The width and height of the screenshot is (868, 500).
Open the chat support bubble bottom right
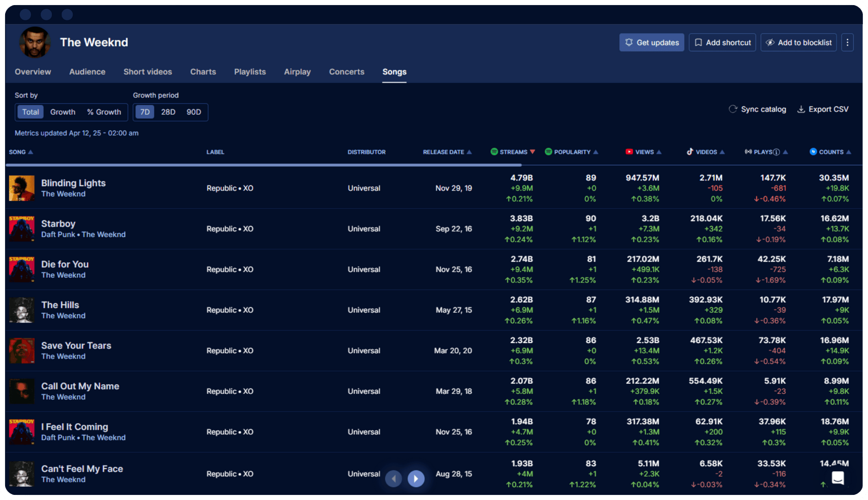click(x=837, y=477)
